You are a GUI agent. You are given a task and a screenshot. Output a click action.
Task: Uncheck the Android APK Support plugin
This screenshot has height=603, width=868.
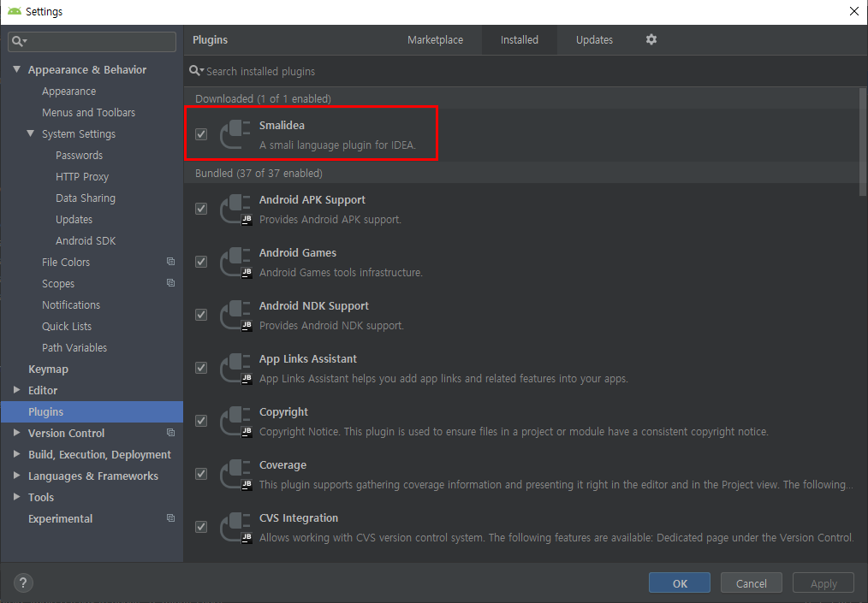(x=201, y=209)
